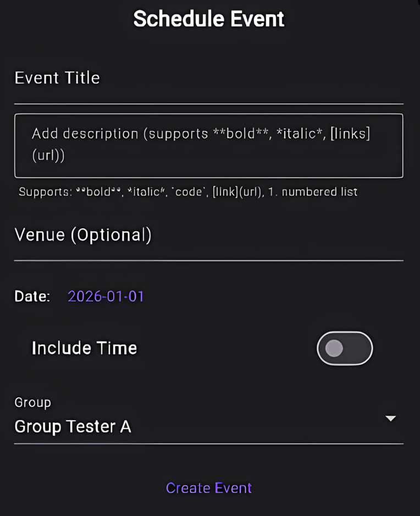Open the date picker via 2026-01-01
Viewport: 420px width, 516px height.
pyautogui.click(x=106, y=296)
